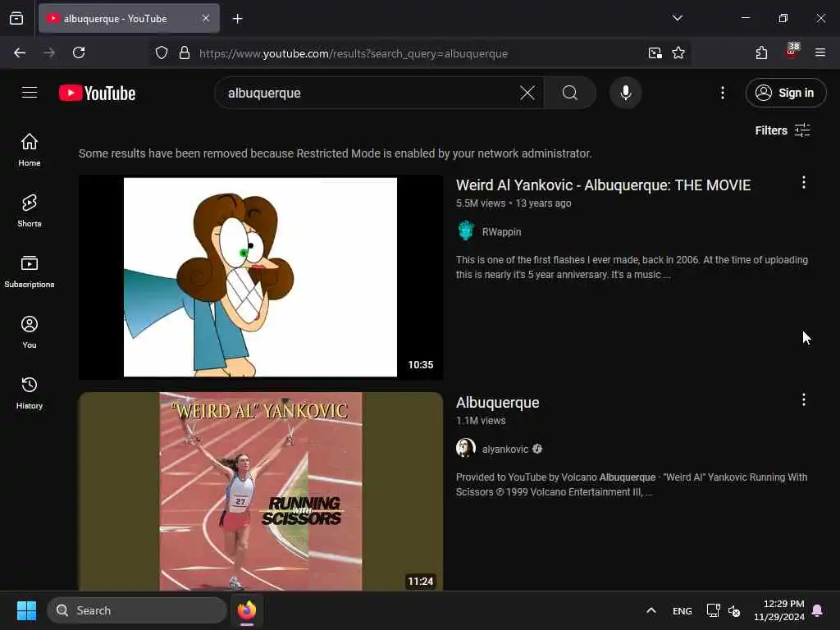Click Firefox icon in taskbar
Image resolution: width=840 pixels, height=630 pixels.
pyautogui.click(x=247, y=610)
